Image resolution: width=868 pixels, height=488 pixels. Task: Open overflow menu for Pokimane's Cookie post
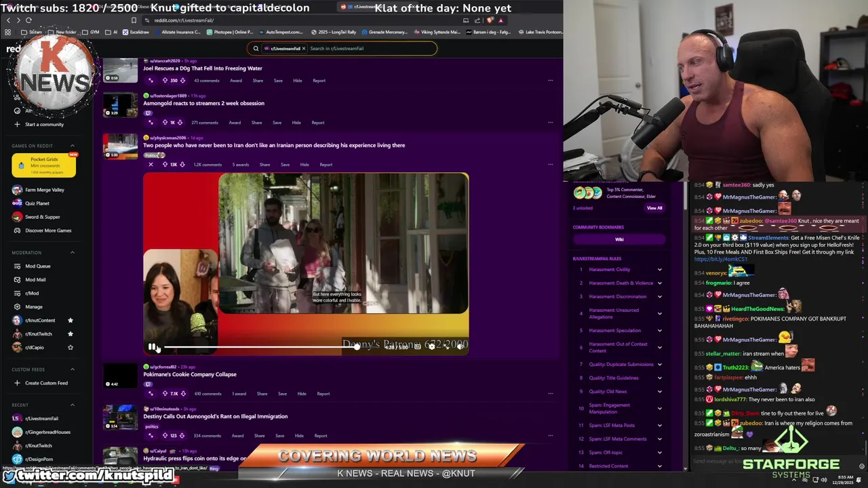click(x=550, y=394)
